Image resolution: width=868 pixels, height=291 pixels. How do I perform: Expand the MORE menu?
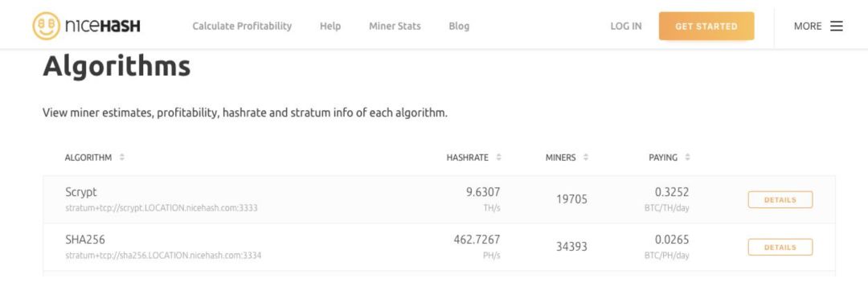click(818, 26)
